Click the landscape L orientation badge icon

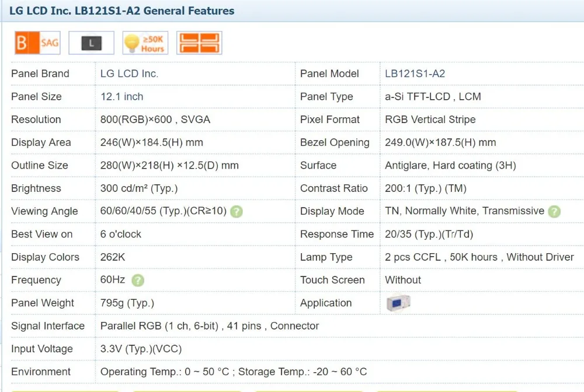[x=91, y=43]
